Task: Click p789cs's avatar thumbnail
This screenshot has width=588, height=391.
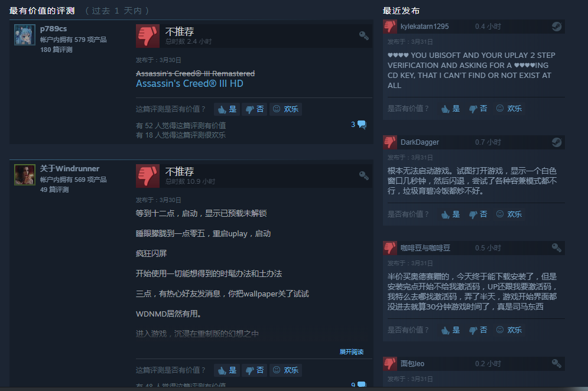Action: tap(25, 35)
